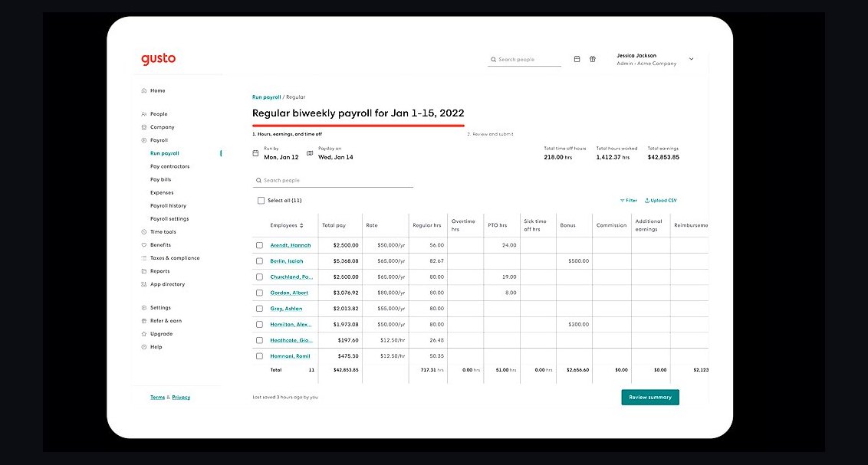Image resolution: width=868 pixels, height=465 pixels.
Task: Click the Regular hrs cell showing 56.00
Action: [x=427, y=245]
